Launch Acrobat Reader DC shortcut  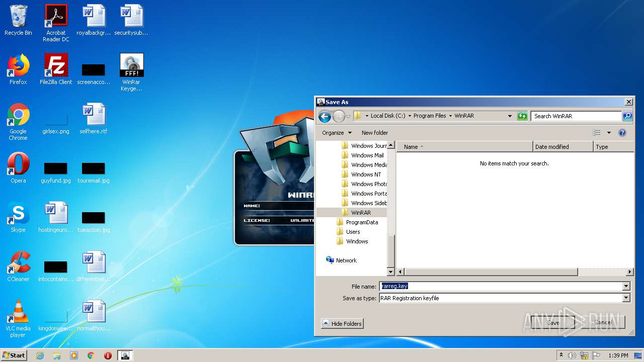[x=56, y=24]
